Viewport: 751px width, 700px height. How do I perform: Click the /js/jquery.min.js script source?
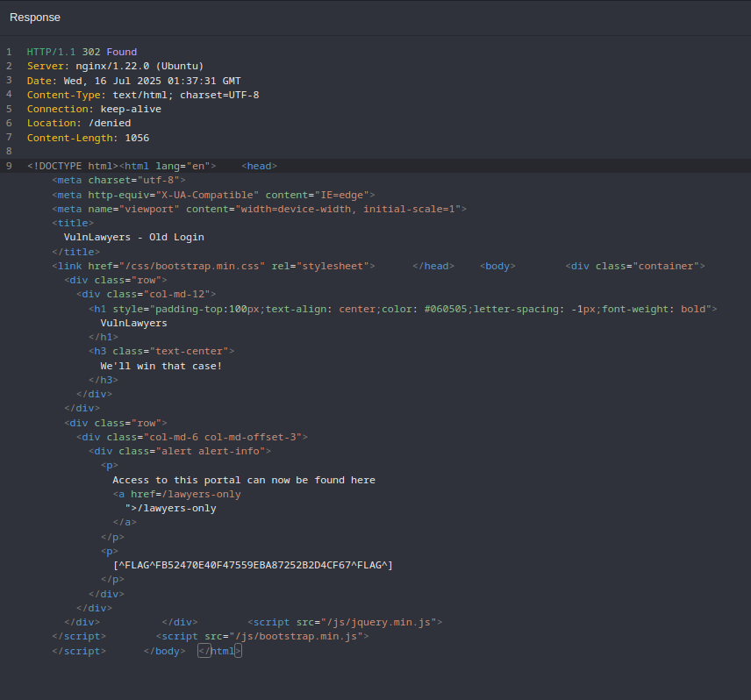tap(380, 622)
